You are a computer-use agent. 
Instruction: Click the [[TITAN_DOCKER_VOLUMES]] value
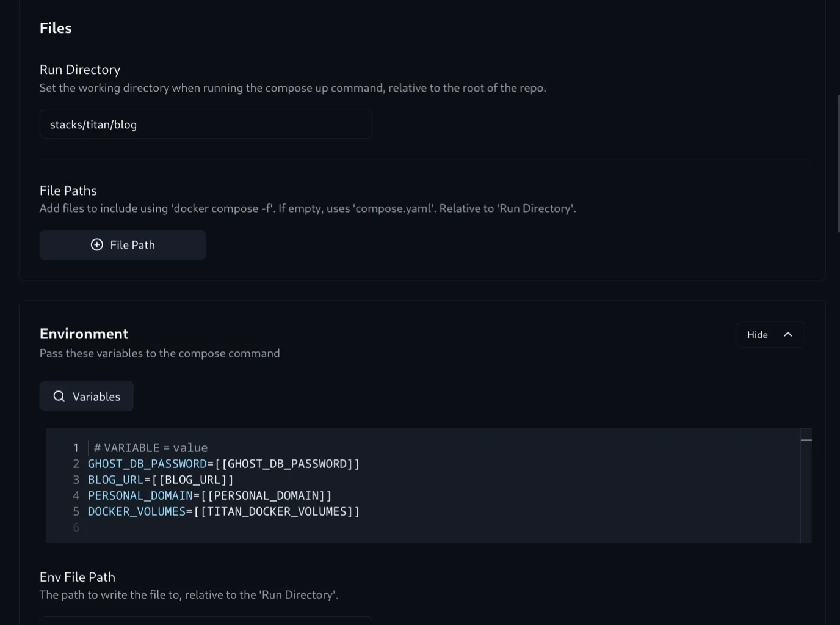coord(277,511)
